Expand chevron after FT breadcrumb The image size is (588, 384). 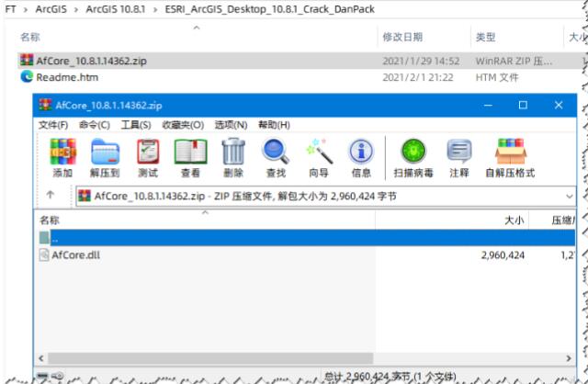pyautogui.click(x=26, y=9)
